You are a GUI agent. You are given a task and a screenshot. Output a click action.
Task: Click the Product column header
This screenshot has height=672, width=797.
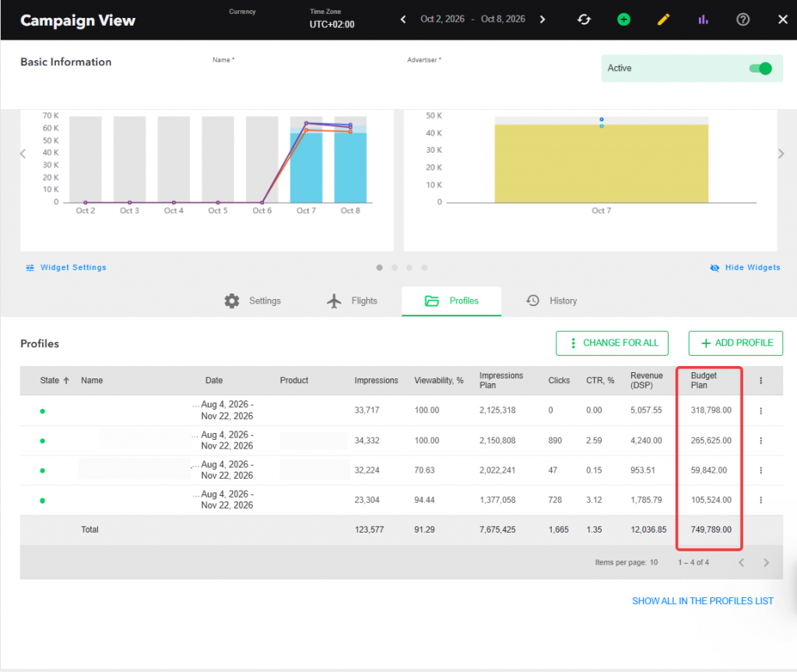pos(294,381)
